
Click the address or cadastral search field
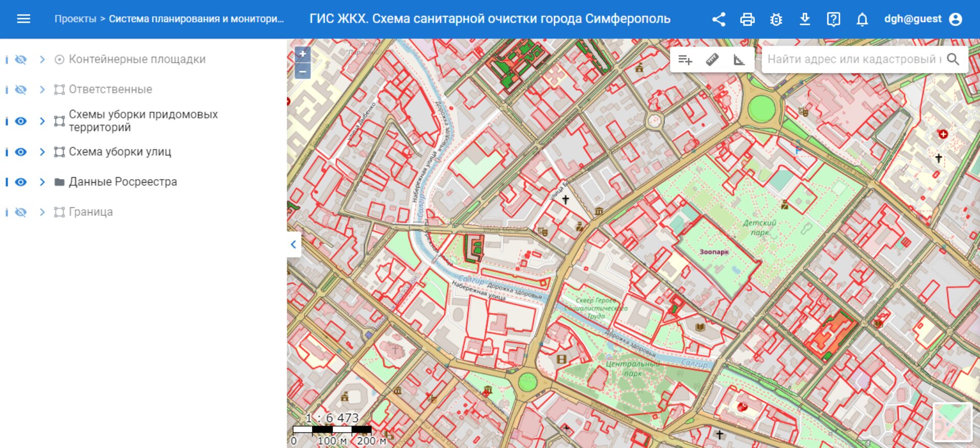pyautogui.click(x=853, y=59)
